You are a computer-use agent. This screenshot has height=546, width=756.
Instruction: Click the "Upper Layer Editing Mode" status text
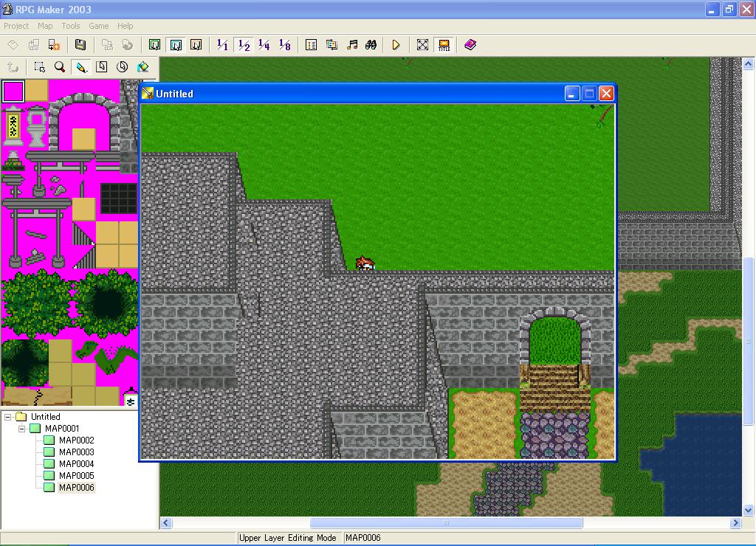pos(287,538)
